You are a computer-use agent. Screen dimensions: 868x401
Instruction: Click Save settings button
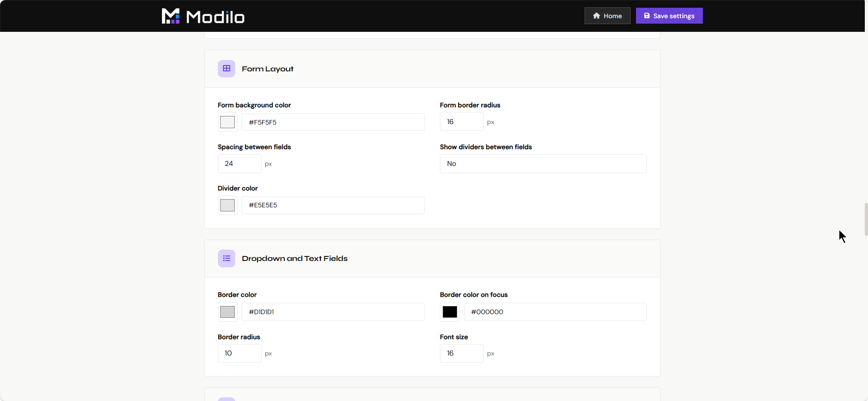(x=669, y=16)
